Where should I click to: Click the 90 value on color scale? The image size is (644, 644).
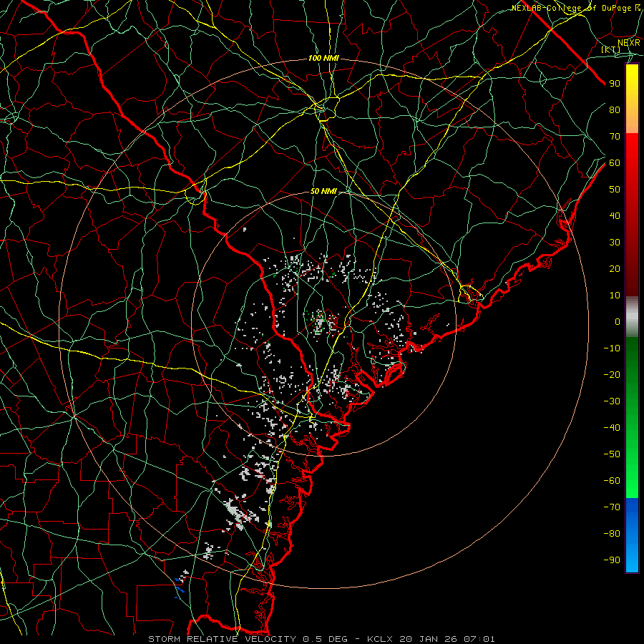615,84
